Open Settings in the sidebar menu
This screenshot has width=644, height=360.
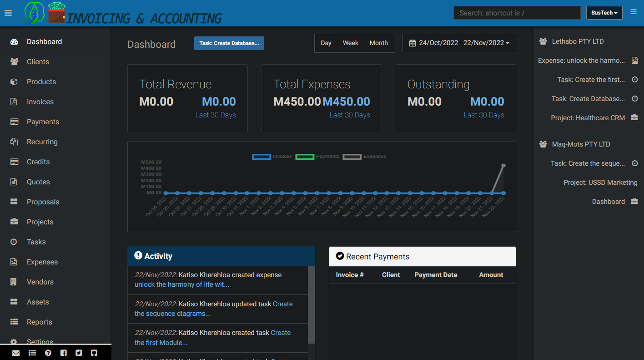point(40,341)
